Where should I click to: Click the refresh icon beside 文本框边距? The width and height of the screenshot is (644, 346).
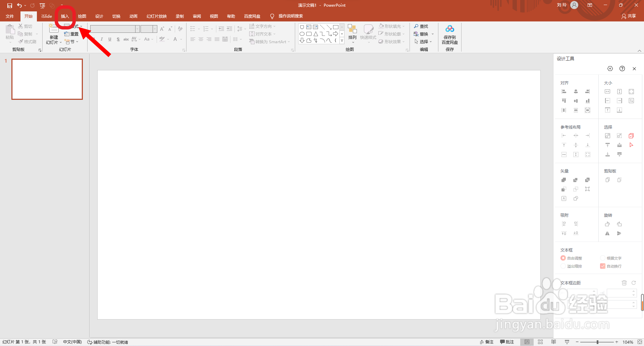click(634, 283)
